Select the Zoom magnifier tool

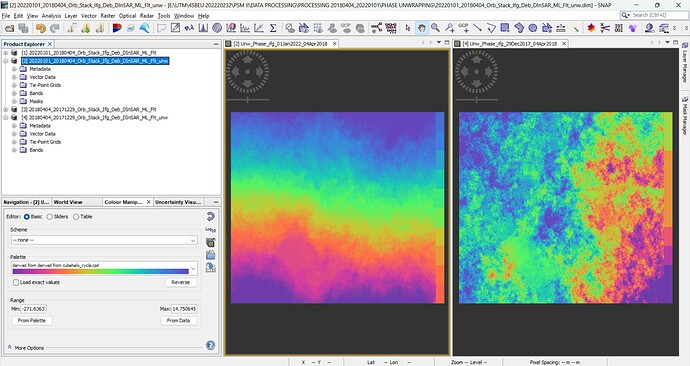click(435, 28)
